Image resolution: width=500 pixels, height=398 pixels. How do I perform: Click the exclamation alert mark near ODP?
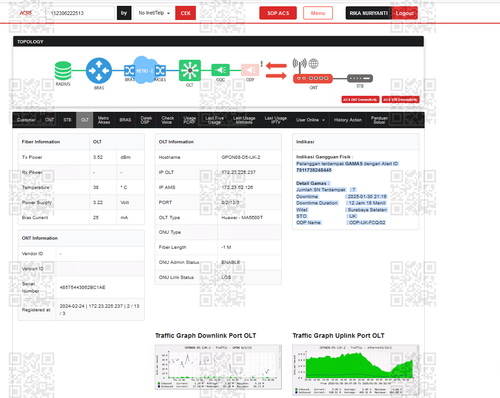(262, 64)
